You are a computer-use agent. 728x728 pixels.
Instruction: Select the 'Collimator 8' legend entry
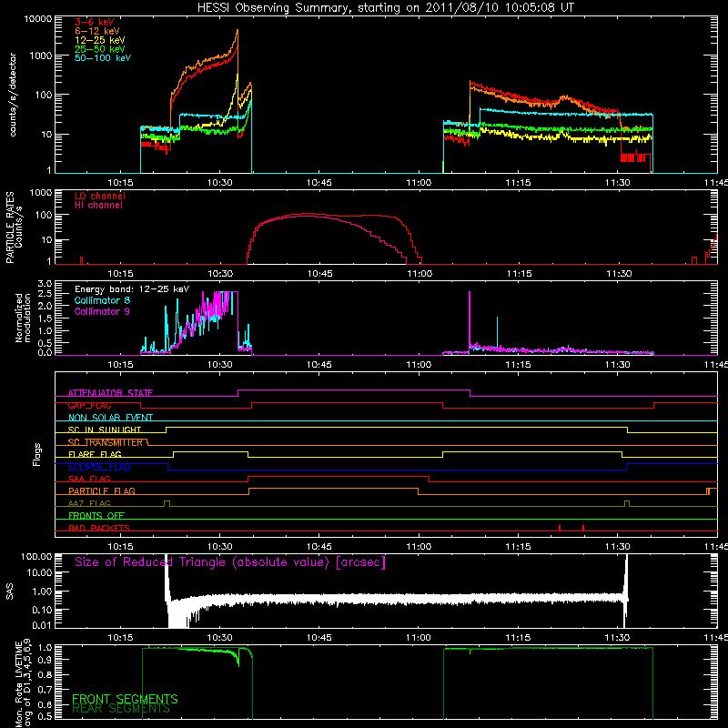click(x=102, y=300)
